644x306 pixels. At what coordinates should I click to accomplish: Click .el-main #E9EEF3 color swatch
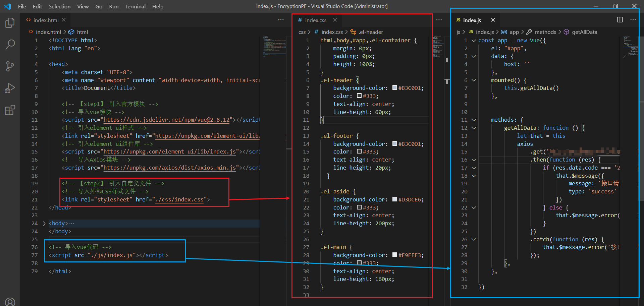point(395,255)
